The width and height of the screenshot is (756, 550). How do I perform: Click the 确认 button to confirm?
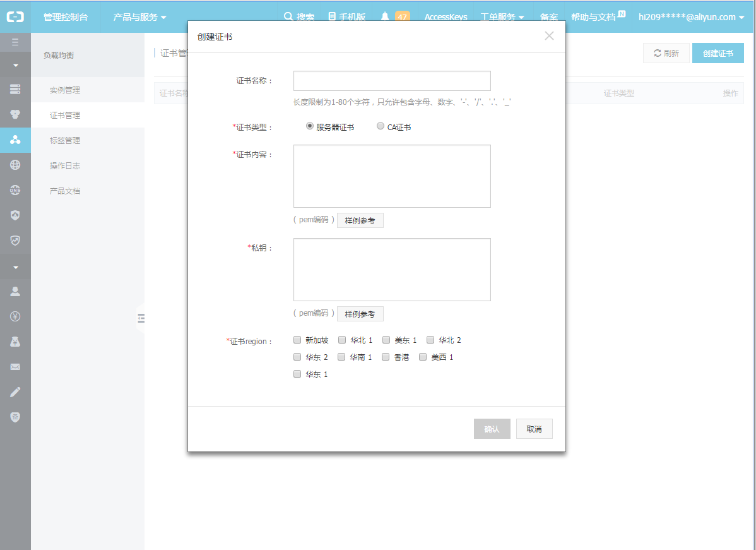tap(492, 429)
